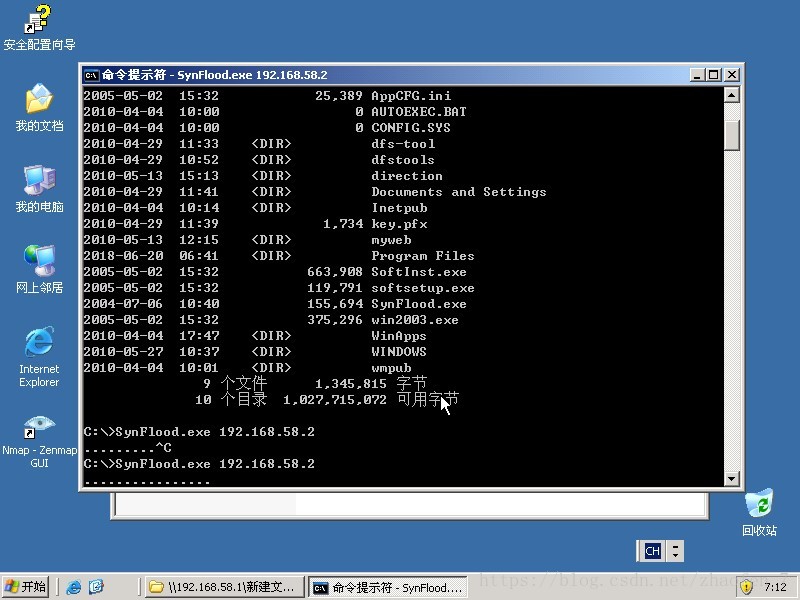The height and width of the screenshot is (600, 800).
Task: Click the myweb directory line
Action: (247, 240)
